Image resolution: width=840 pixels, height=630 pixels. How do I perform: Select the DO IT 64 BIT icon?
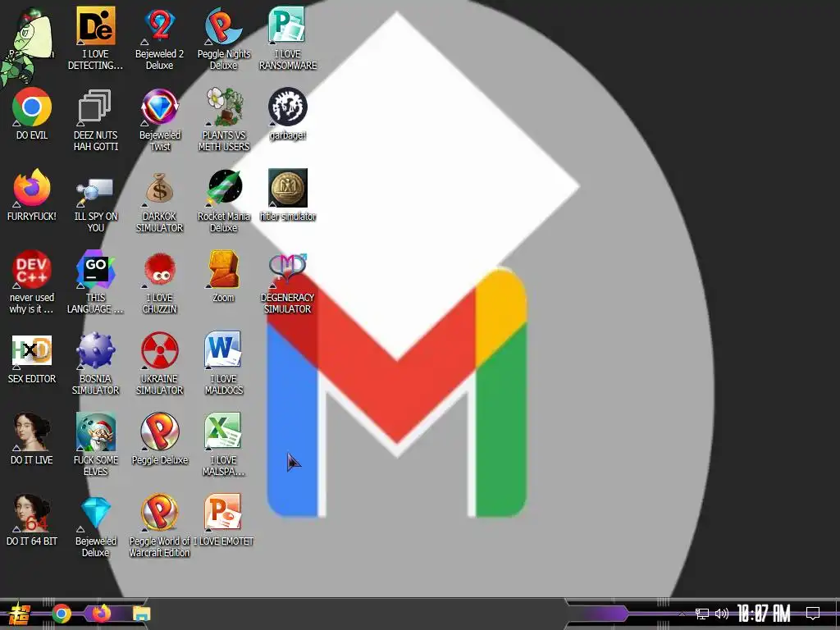(32, 513)
